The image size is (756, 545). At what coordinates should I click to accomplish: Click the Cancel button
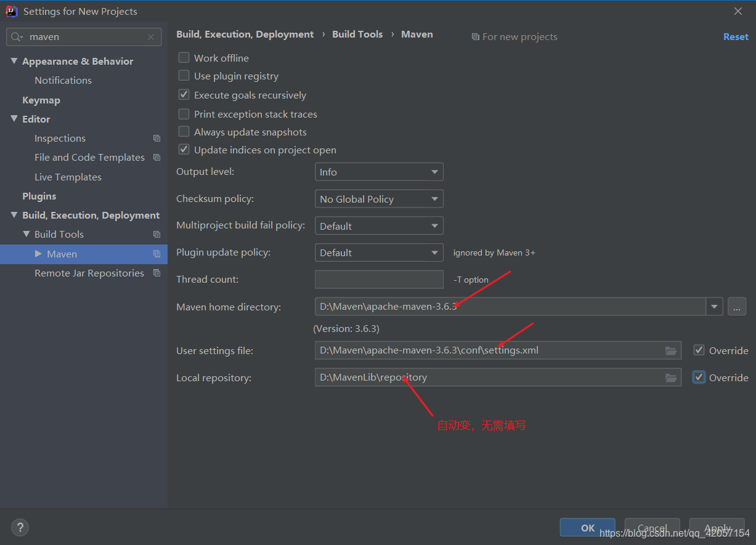pos(652,528)
